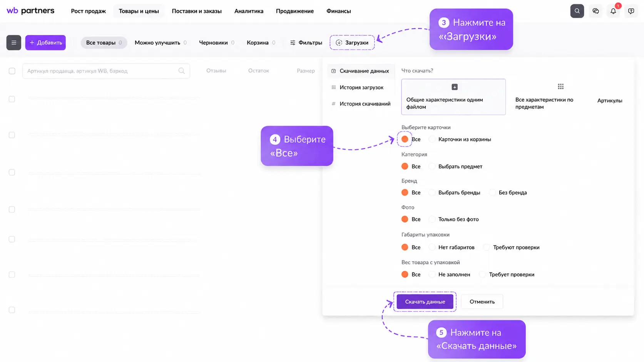The width and height of the screenshot is (644, 362).
Task: Select 'Все' under 'Вес товара с упаковкой'
Action: coord(405,275)
